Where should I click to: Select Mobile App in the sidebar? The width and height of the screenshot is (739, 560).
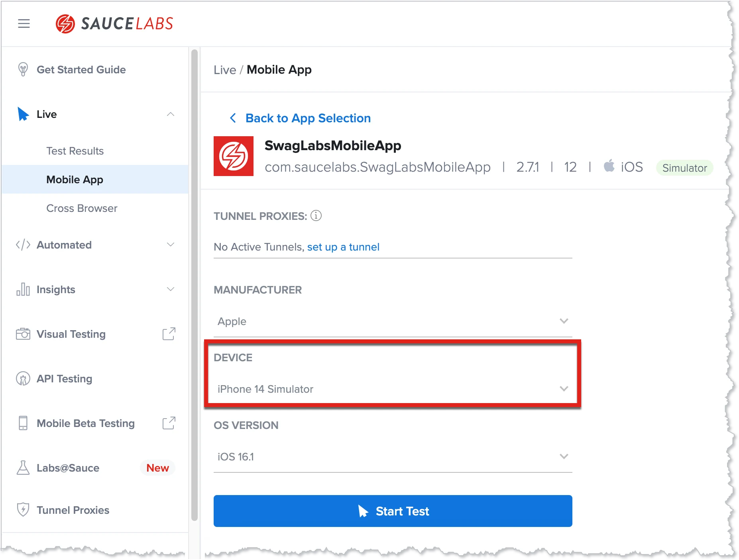coord(95,179)
